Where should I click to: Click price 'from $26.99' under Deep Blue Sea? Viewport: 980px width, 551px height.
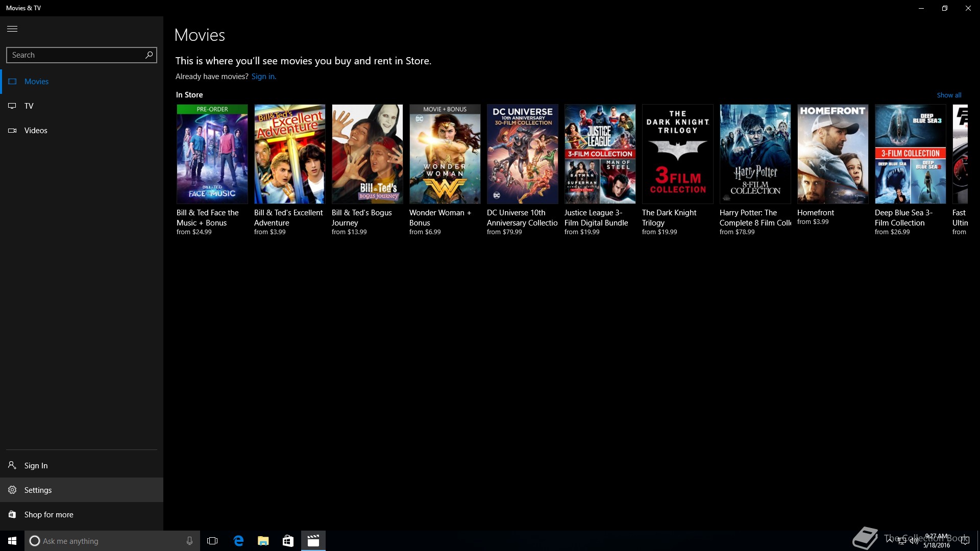[x=892, y=232]
